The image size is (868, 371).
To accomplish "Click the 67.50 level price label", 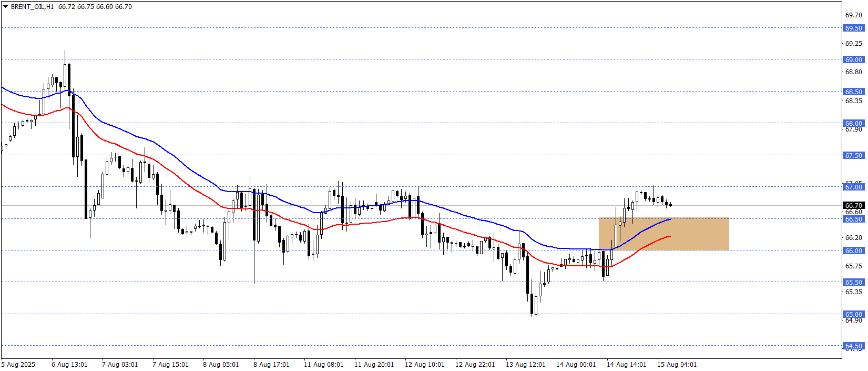I will [x=854, y=155].
